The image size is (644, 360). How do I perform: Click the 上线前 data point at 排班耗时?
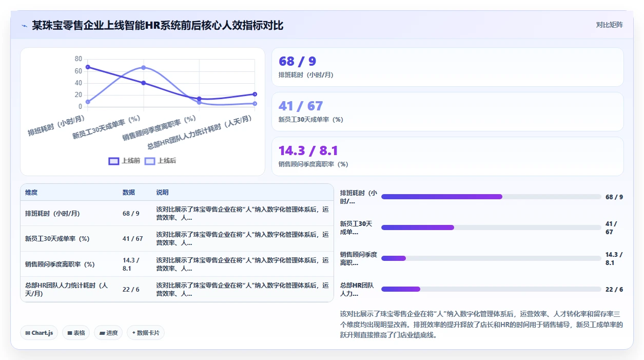pos(88,67)
